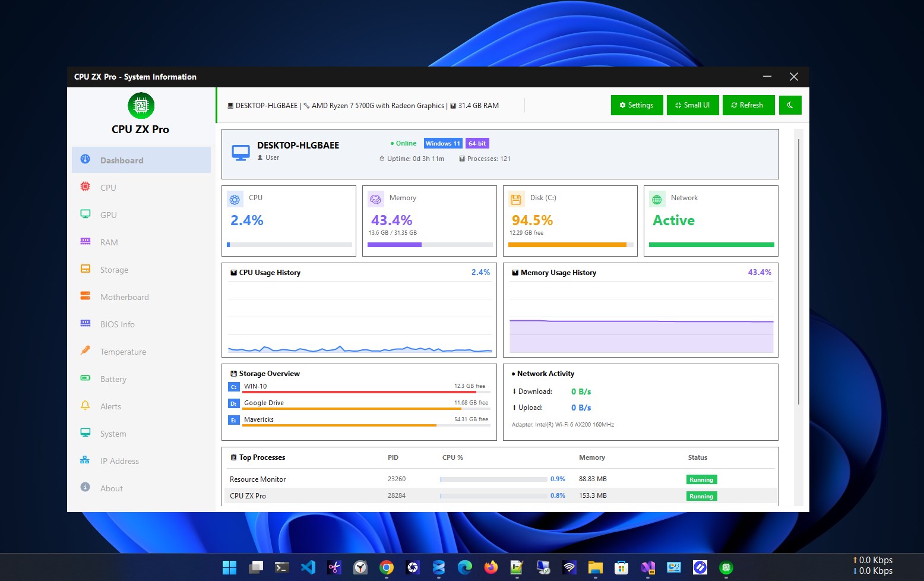
Task: Click the Running badge for Resource Monitor
Action: pyautogui.click(x=701, y=479)
